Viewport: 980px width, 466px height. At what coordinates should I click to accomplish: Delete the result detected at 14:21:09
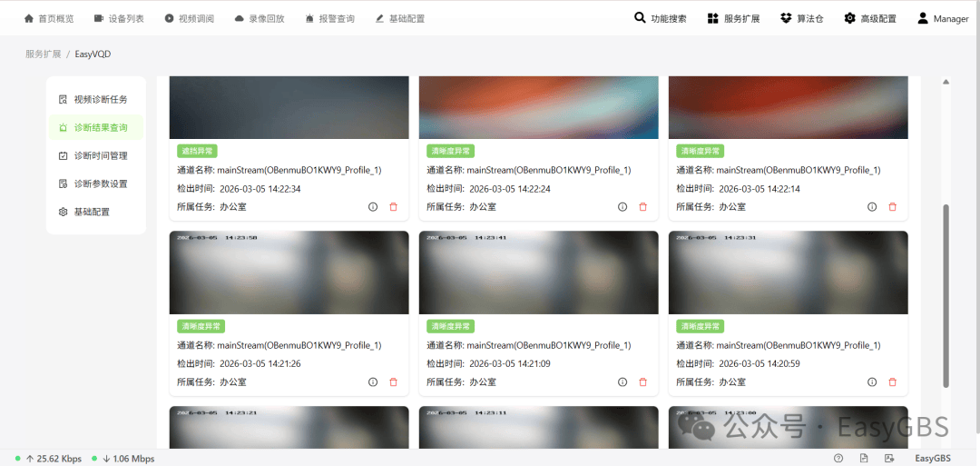click(x=642, y=382)
